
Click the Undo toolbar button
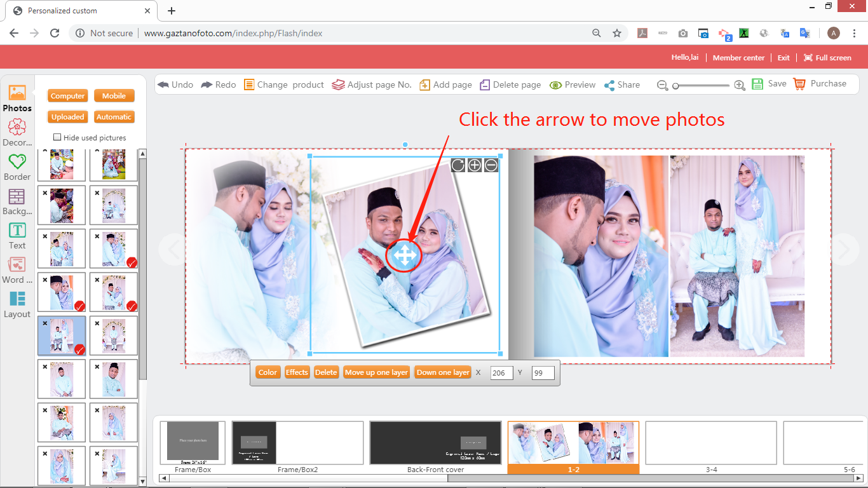coord(175,85)
